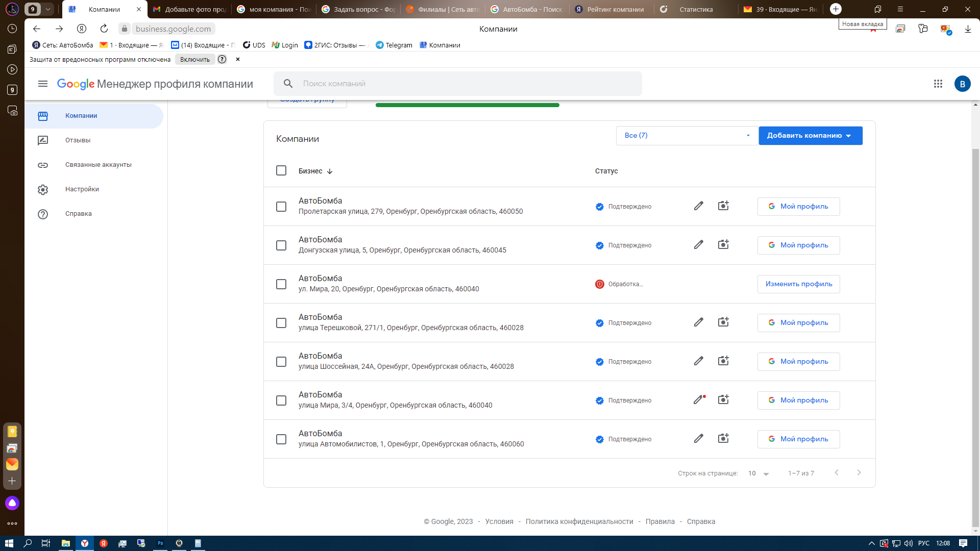Open Связанные аккаунты in sidebar
Viewport: 980px width, 551px height.
[94, 165]
